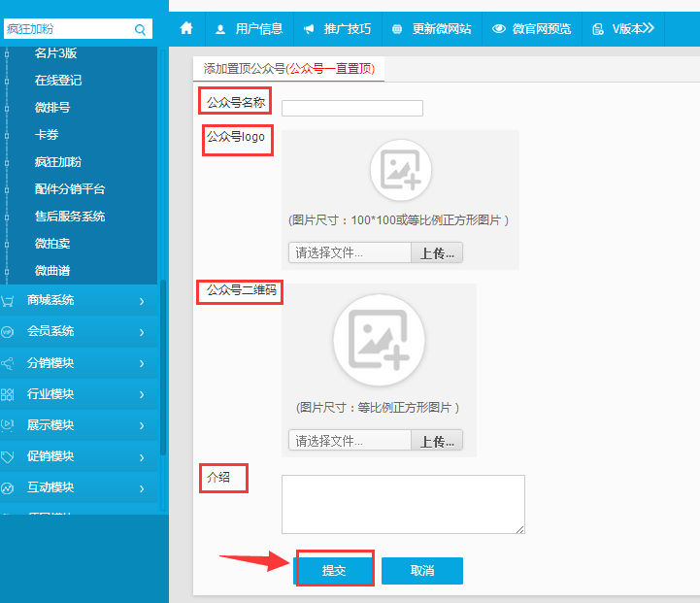This screenshot has width=700, height=603.
Task: Click the eye icon beside 微官网预览
Action: (499, 29)
